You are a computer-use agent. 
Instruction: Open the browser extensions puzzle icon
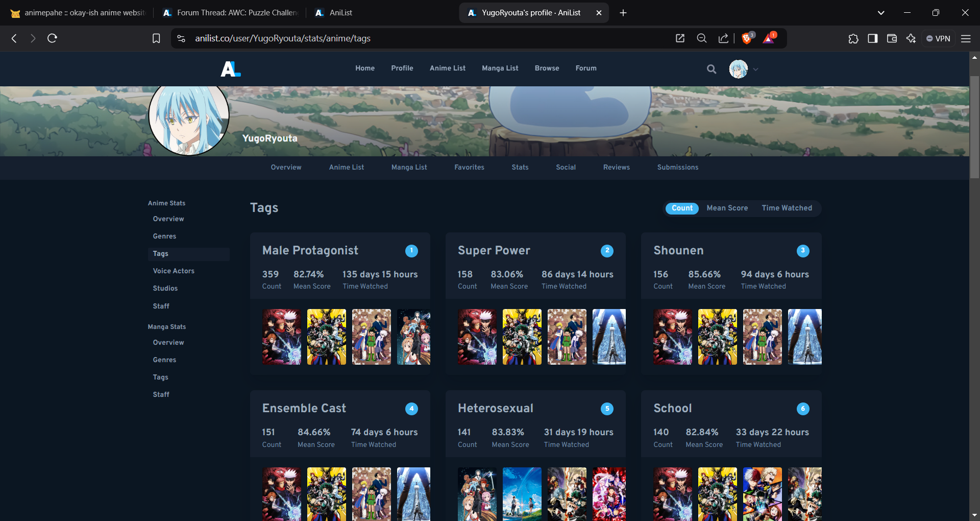tap(853, 38)
